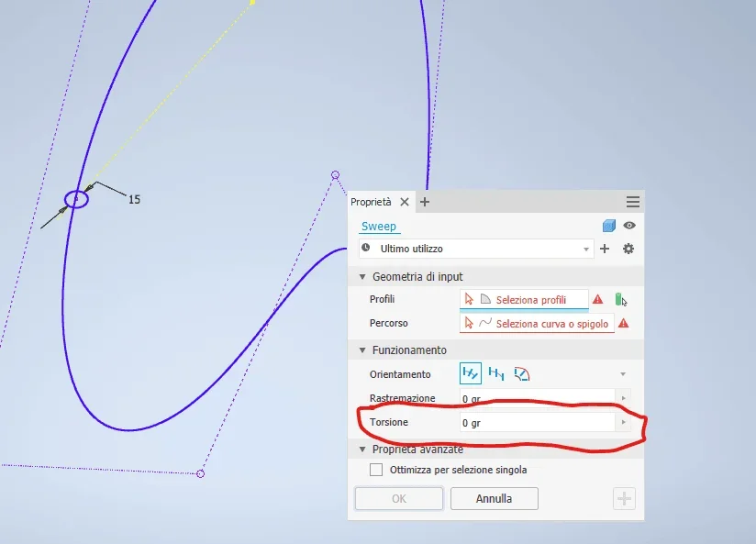The width and height of the screenshot is (756, 544).
Task: Click the Annulla button
Action: click(x=495, y=499)
